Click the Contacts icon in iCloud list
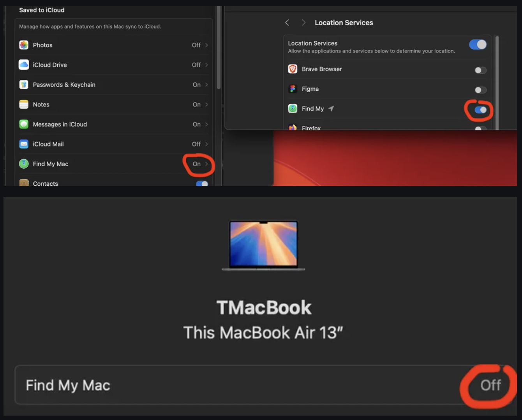 coord(24,182)
